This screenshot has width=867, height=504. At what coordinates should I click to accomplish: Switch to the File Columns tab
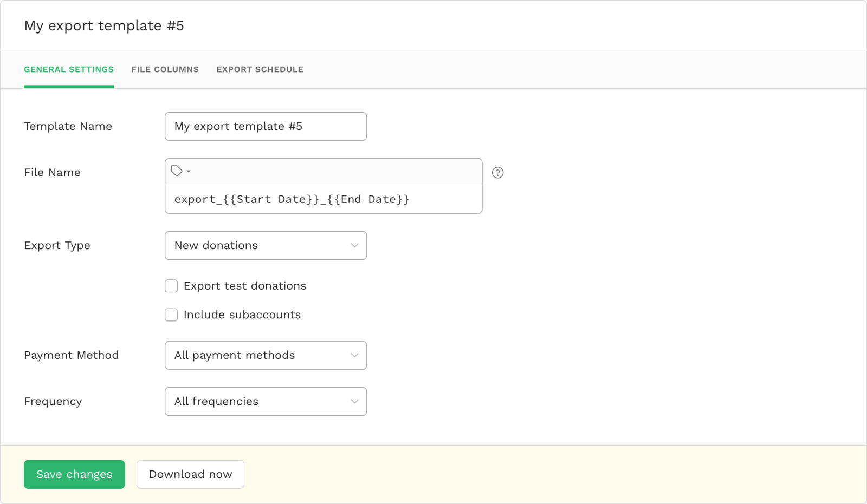[x=165, y=69]
